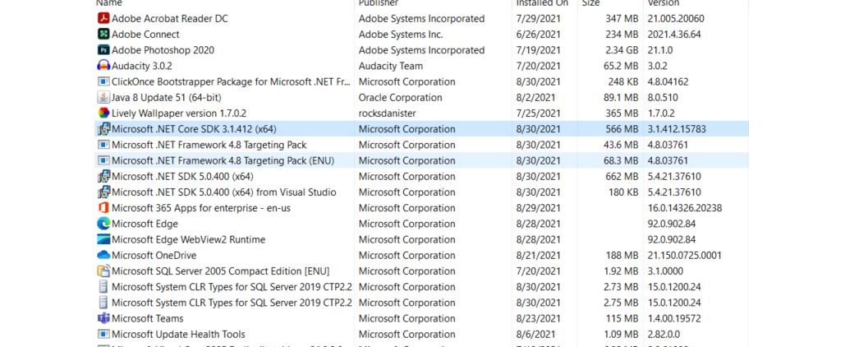Click publisher Adobe Systems Inc.
Screen dimensions: 868x347
click(x=401, y=35)
